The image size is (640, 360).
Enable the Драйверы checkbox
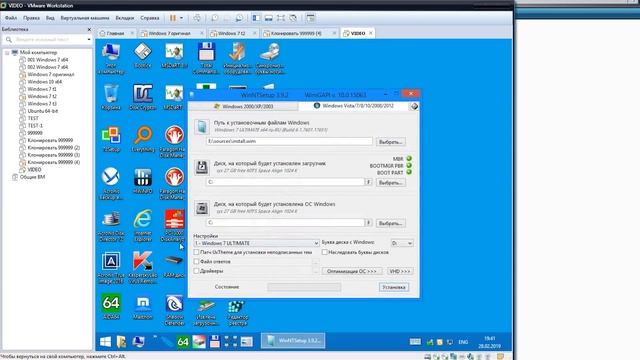(x=196, y=271)
